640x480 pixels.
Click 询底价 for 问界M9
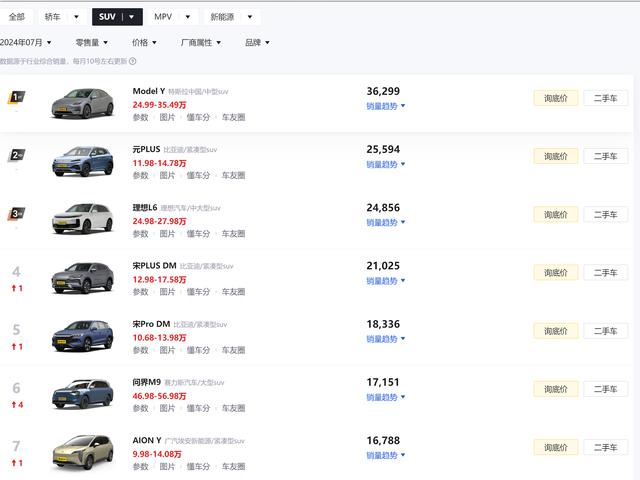click(x=556, y=389)
